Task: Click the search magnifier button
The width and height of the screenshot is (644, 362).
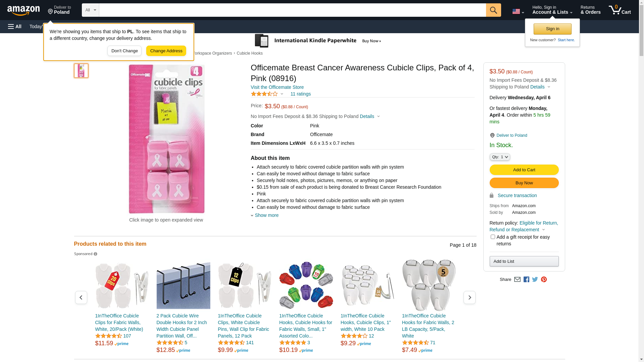Action: (493, 10)
